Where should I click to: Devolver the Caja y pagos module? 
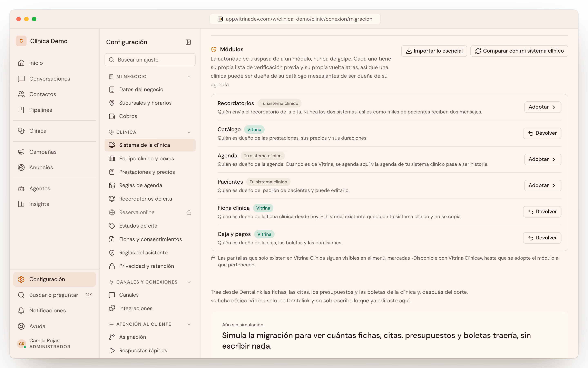pos(542,238)
